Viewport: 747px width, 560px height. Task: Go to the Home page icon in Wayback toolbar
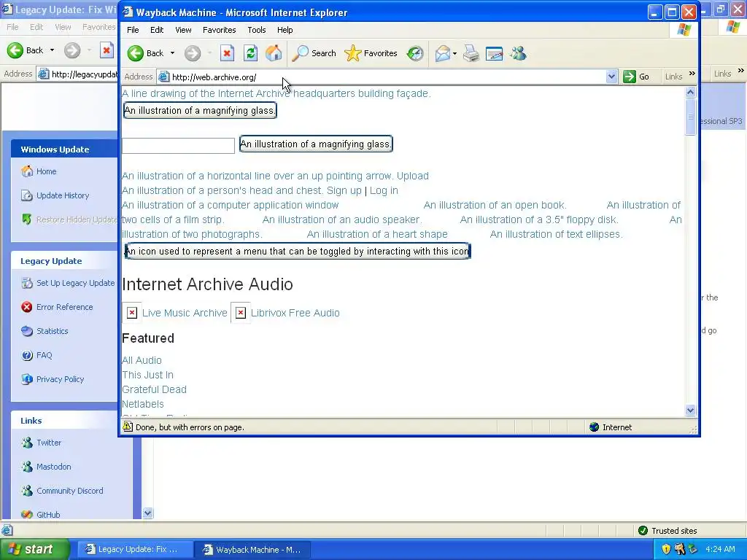pyautogui.click(x=274, y=53)
